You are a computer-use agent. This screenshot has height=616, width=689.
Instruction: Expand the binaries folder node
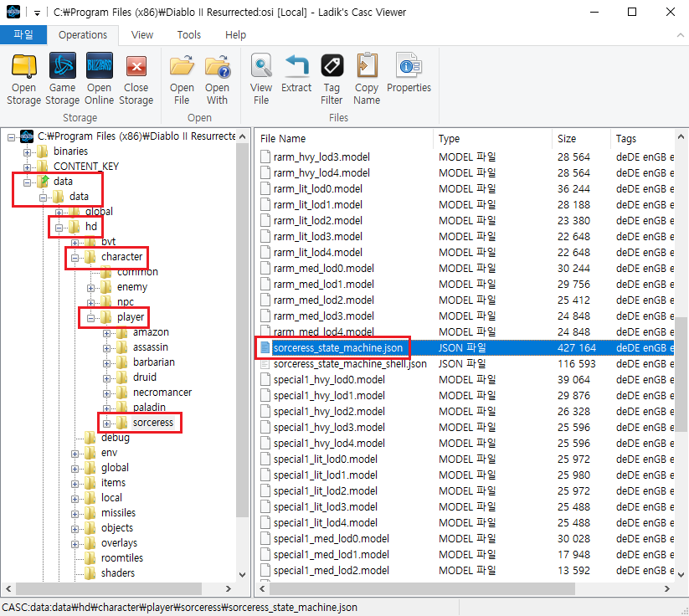pyautogui.click(x=28, y=153)
